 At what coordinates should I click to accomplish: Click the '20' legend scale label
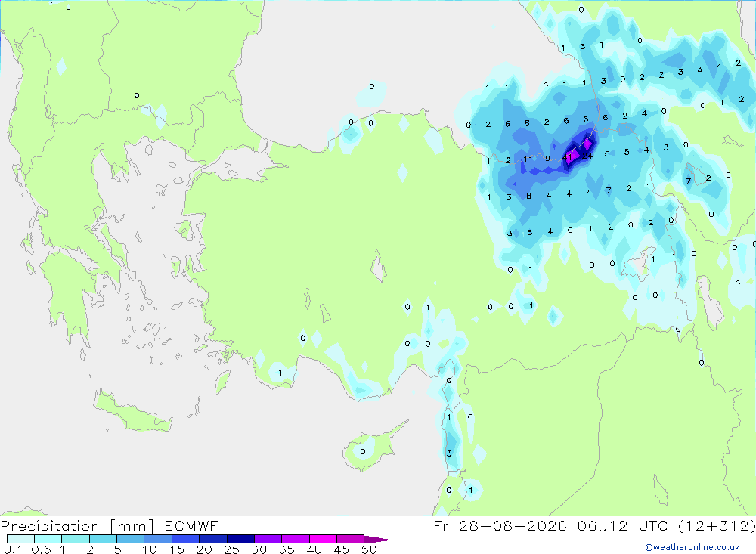point(204,549)
